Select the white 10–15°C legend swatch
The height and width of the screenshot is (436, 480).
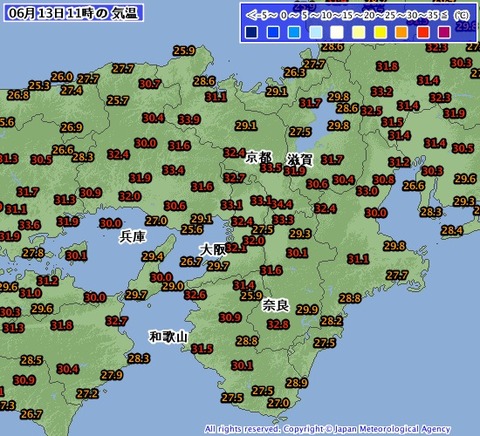337,32
